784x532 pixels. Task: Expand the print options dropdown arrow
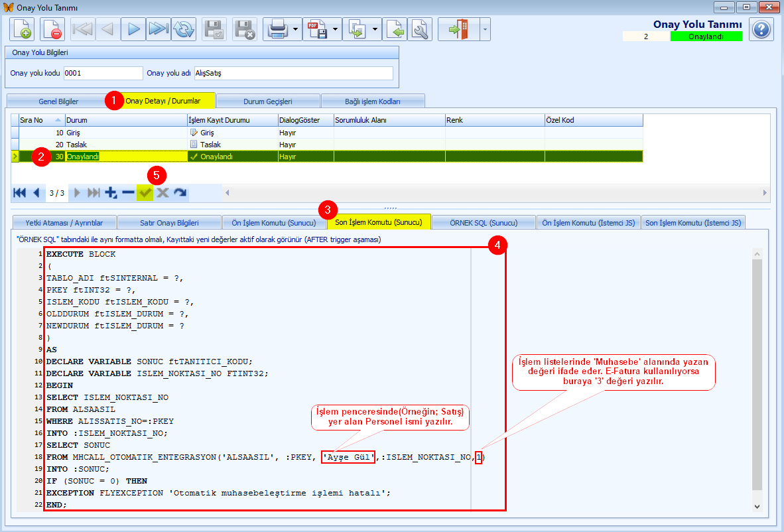pyautogui.click(x=295, y=29)
